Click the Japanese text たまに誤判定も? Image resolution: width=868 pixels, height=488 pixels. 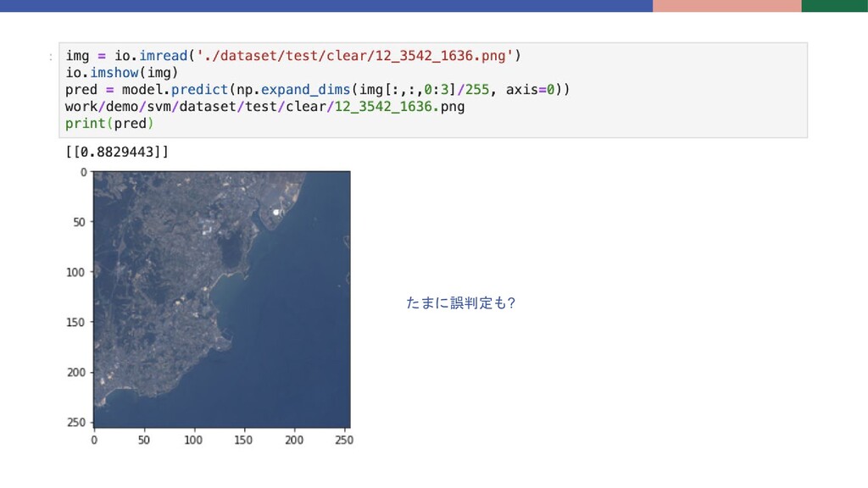point(460,302)
